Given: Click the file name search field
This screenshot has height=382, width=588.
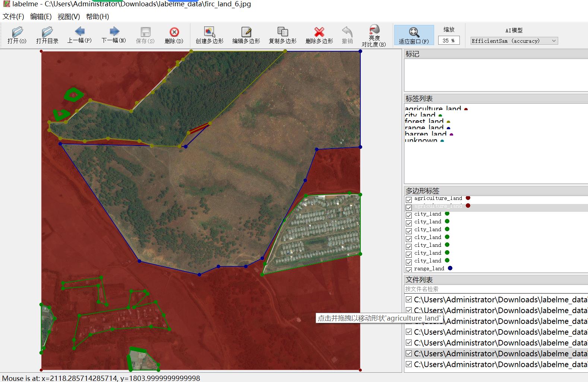Looking at the screenshot, I should [x=496, y=289].
